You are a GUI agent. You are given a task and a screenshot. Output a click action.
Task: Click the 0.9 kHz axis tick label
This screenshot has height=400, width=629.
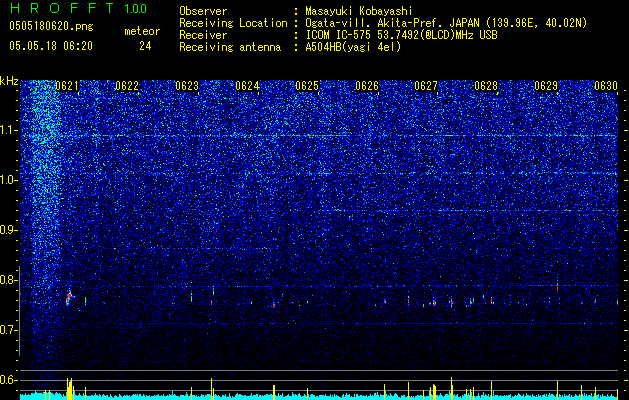click(x=8, y=230)
